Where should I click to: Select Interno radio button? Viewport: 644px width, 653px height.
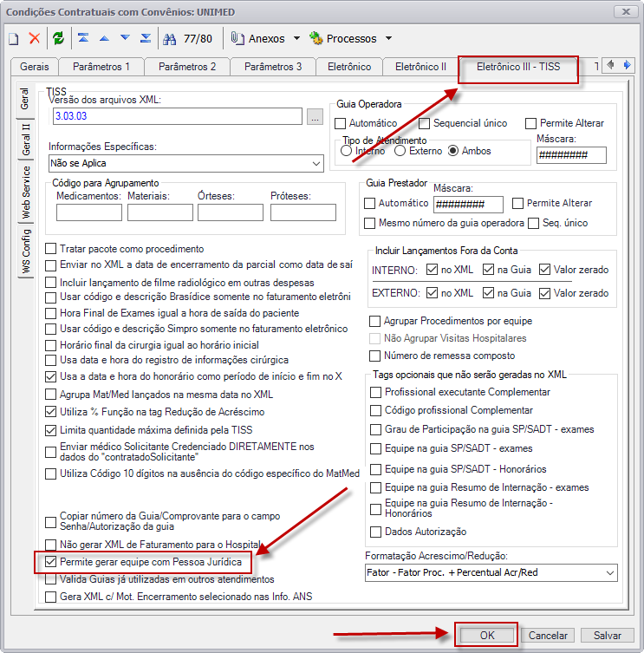coord(347,151)
